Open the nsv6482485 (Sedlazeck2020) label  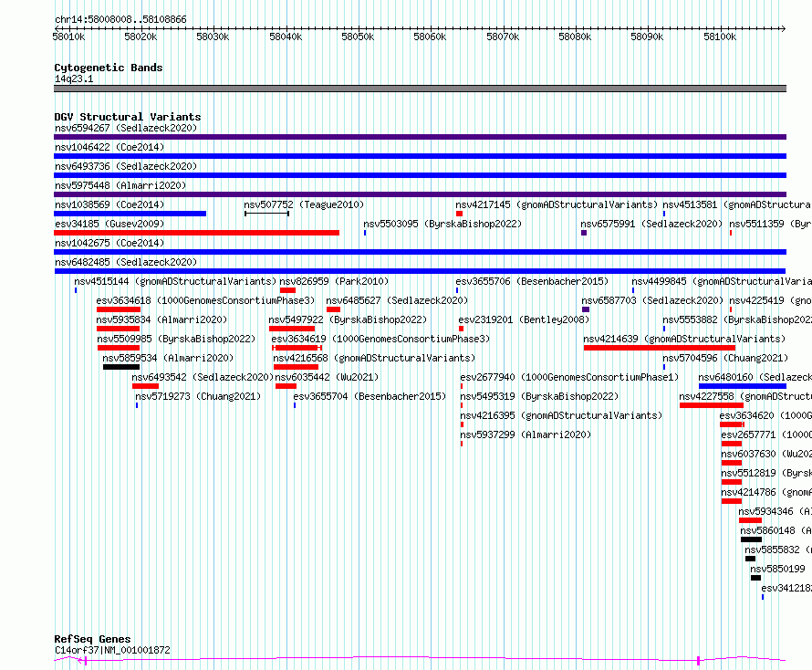point(126,262)
